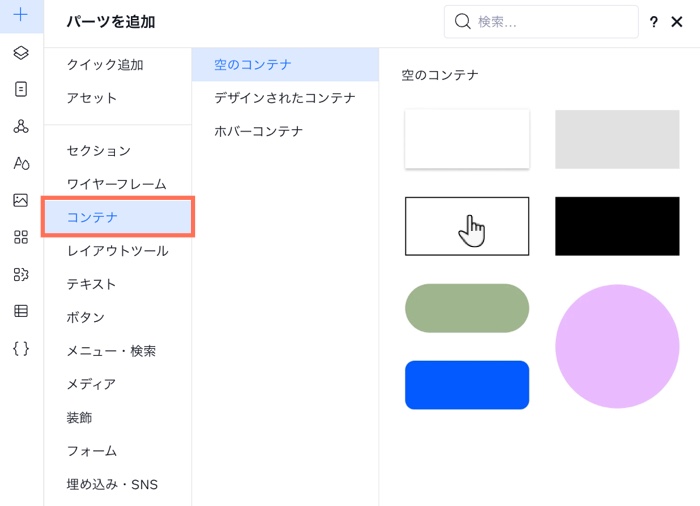Open the code curly braces icon
700x506 pixels.
tap(21, 348)
